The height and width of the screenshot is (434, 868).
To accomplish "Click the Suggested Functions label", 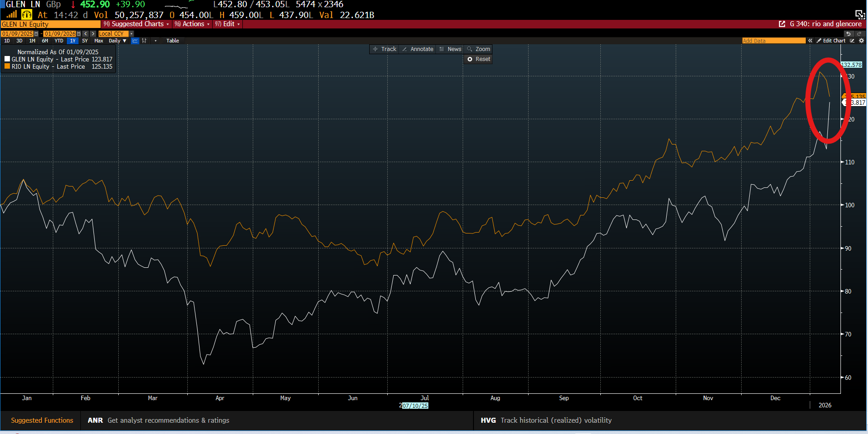I will tap(42, 420).
